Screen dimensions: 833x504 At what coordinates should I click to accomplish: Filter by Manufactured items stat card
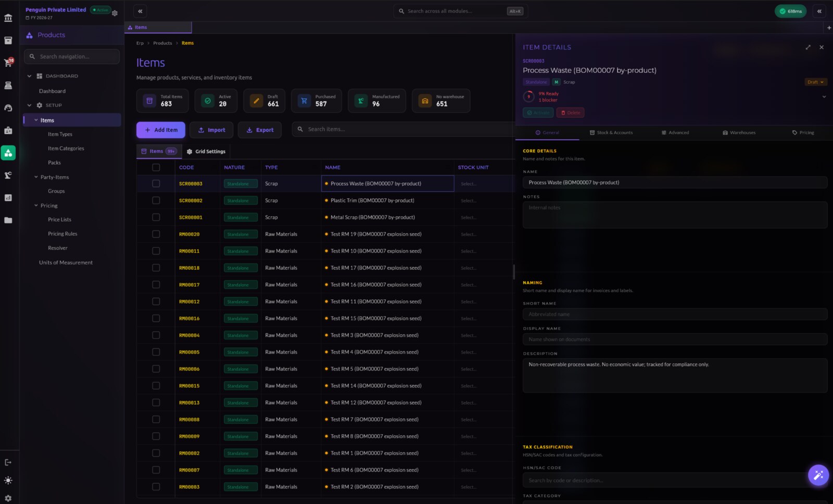coord(377,100)
